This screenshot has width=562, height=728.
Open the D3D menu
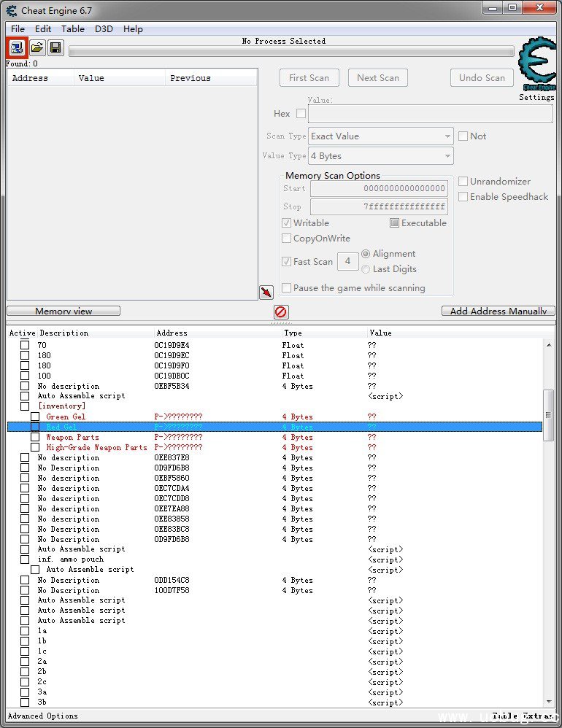point(104,29)
